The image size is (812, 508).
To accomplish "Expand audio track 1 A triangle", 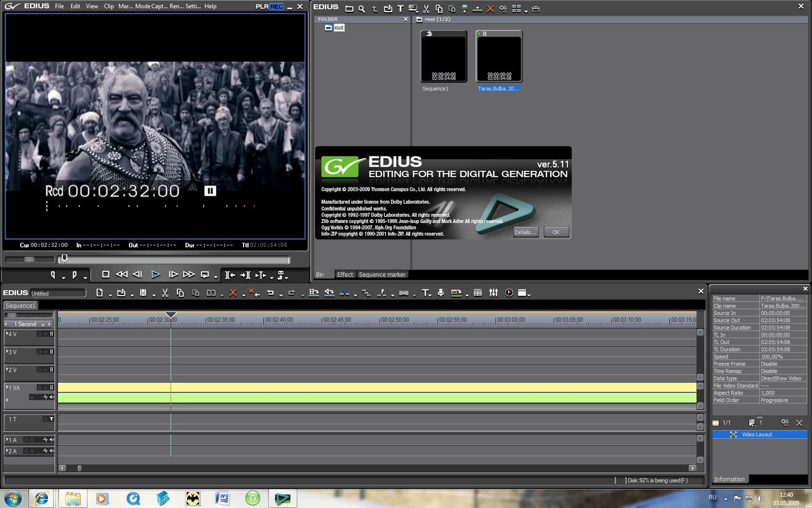I will (x=7, y=439).
